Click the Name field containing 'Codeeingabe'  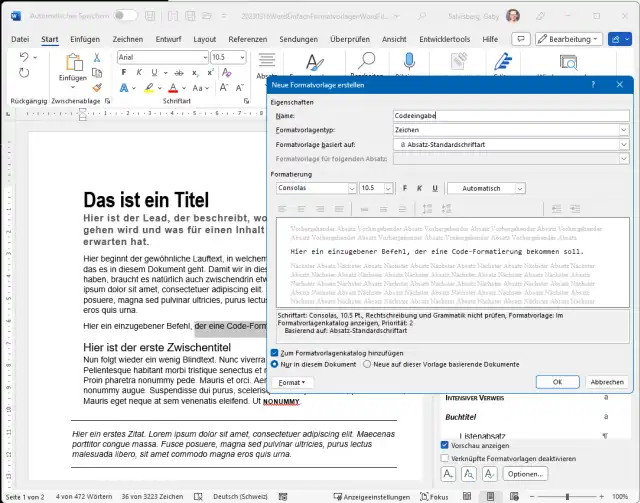[x=510, y=116]
